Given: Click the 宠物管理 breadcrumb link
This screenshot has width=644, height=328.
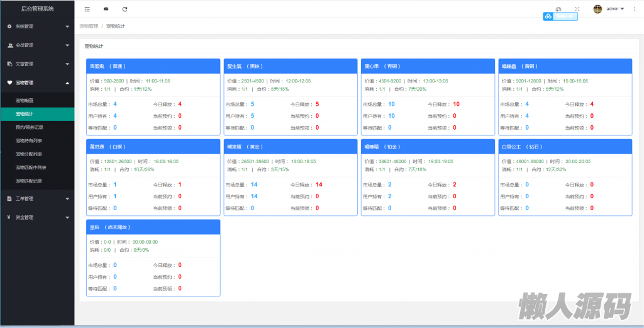Looking at the screenshot, I should click(89, 26).
